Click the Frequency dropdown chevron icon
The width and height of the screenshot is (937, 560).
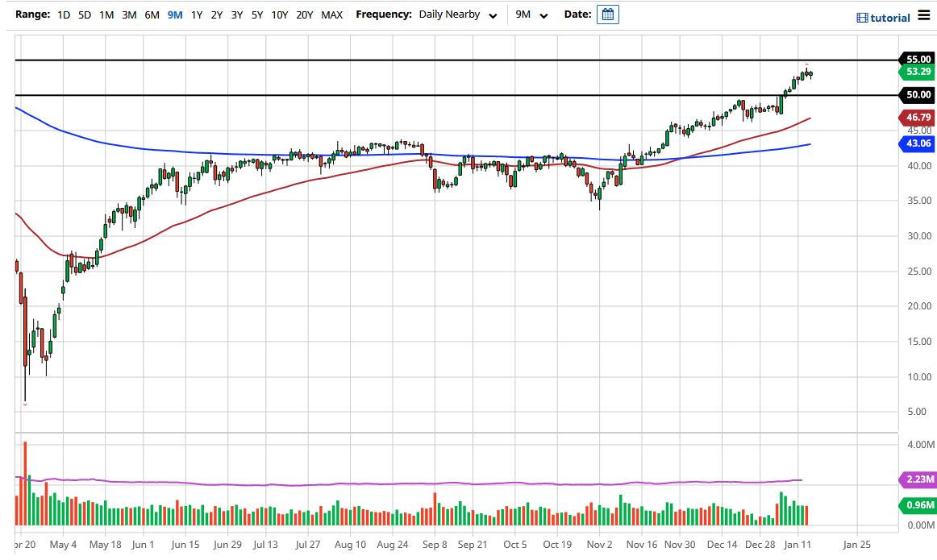(492, 15)
